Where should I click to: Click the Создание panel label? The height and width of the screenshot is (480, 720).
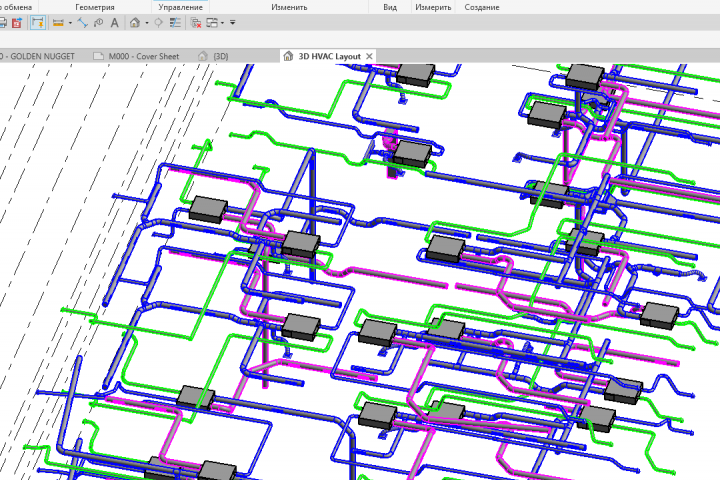pos(482,7)
